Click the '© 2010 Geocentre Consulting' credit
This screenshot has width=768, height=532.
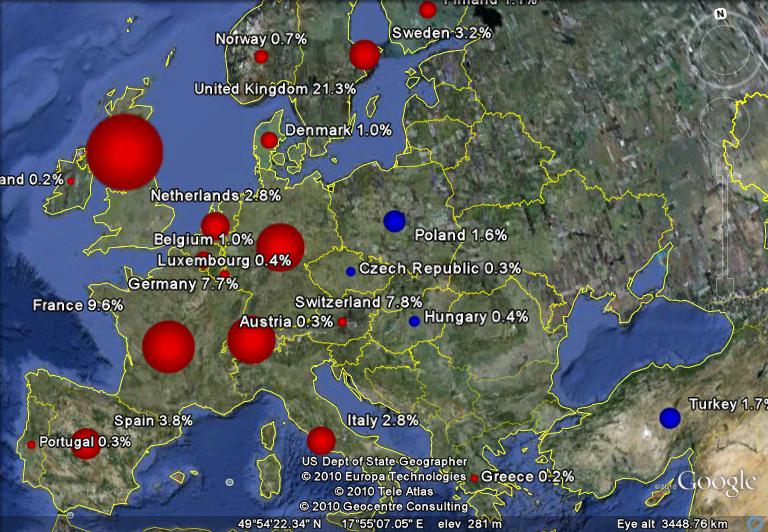pos(384,506)
